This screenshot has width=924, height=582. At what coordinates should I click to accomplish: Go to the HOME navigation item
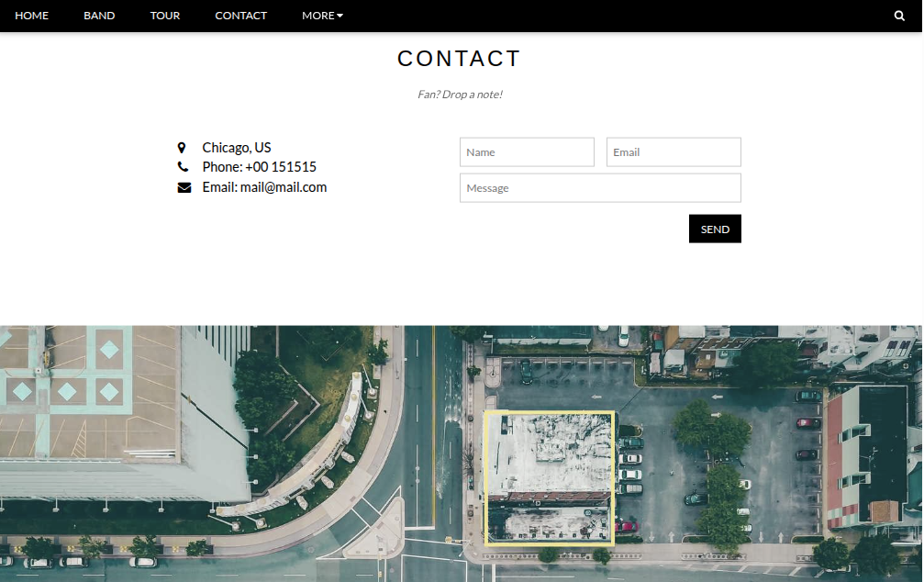click(31, 16)
